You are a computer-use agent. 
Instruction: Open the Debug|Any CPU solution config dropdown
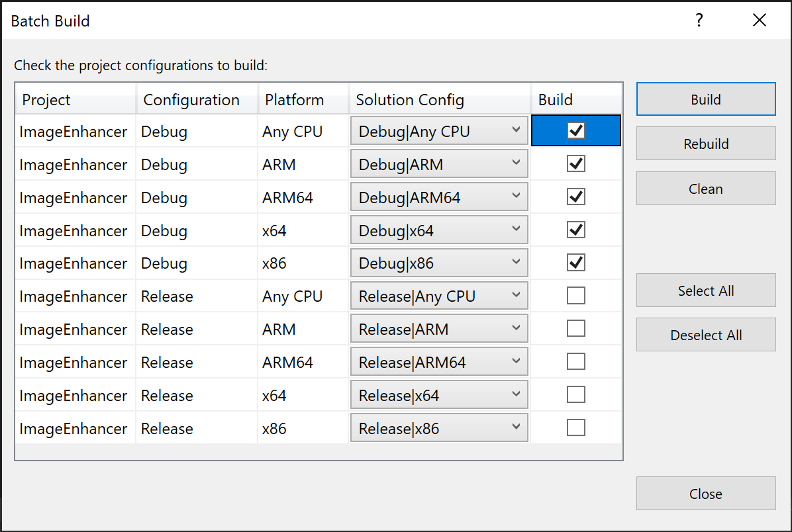439,131
